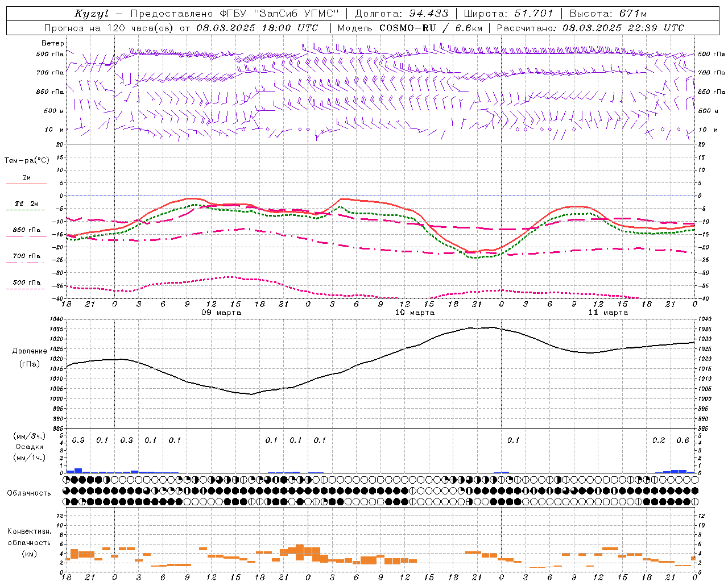The image size is (728, 582).
Task: Click the "(км)" unit under convective cloudiness
Action: 29,553
